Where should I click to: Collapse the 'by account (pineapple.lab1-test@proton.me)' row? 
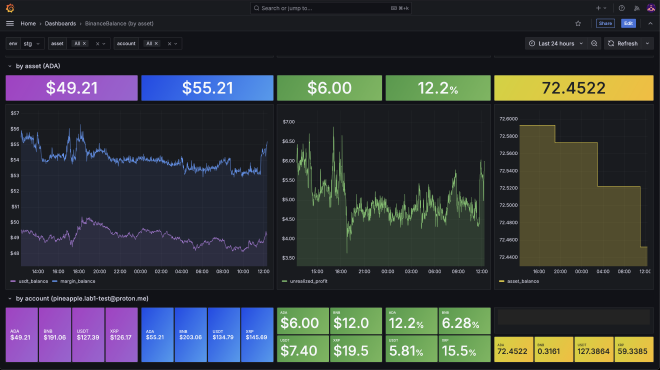pos(10,298)
